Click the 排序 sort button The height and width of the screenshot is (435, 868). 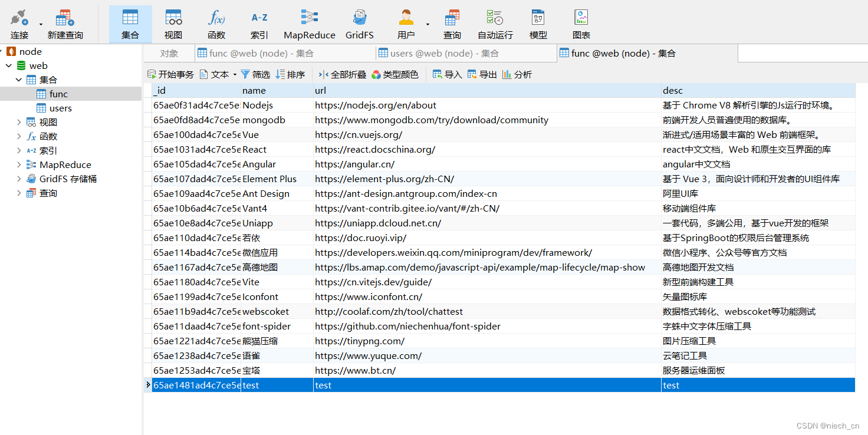[290, 74]
